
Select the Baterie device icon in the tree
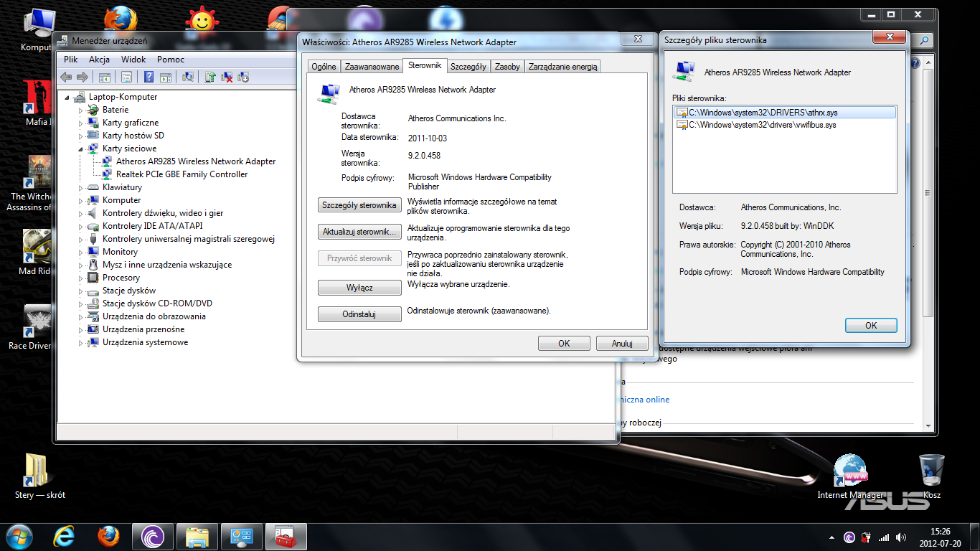pos(93,110)
